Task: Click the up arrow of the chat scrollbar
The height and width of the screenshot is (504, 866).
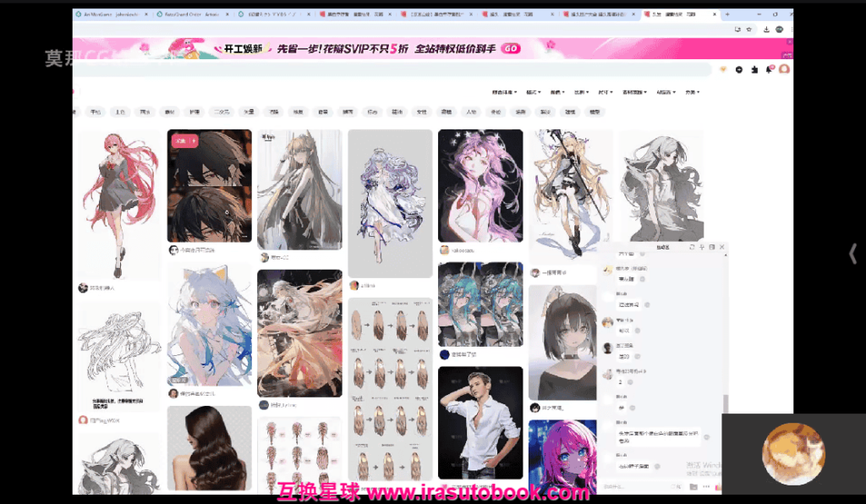Action: [x=725, y=255]
